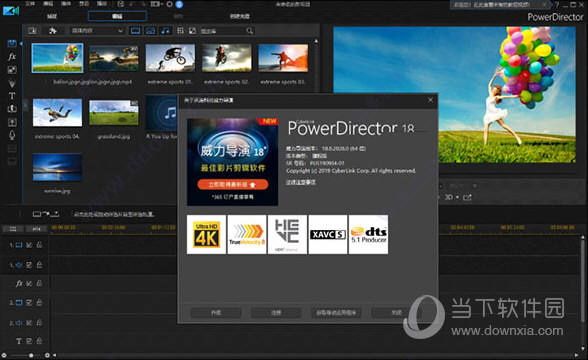Close About dialog with X button
The image size is (588, 360).
430,100
